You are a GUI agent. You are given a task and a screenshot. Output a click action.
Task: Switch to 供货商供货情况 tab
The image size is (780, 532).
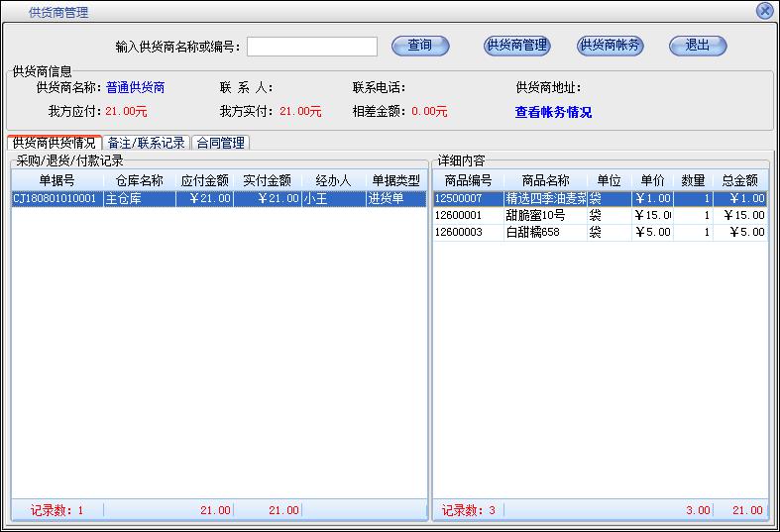click(x=55, y=144)
